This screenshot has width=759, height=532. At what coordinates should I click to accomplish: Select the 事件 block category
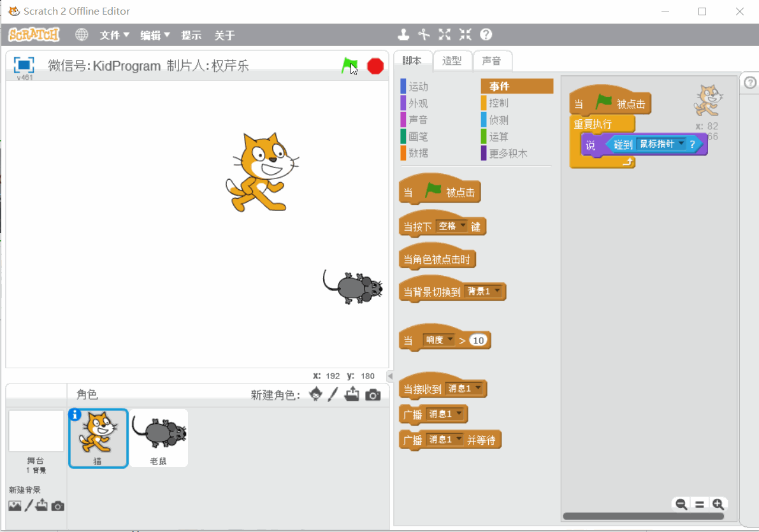point(516,86)
